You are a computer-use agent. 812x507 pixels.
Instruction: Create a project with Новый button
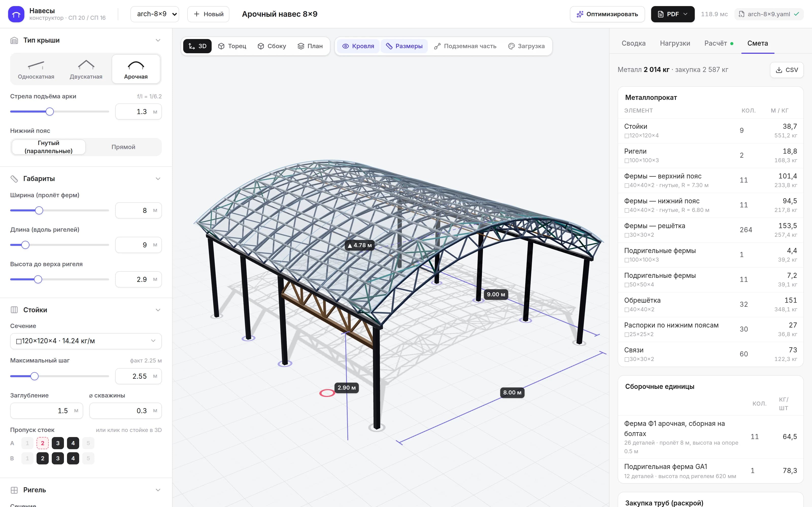tap(208, 14)
